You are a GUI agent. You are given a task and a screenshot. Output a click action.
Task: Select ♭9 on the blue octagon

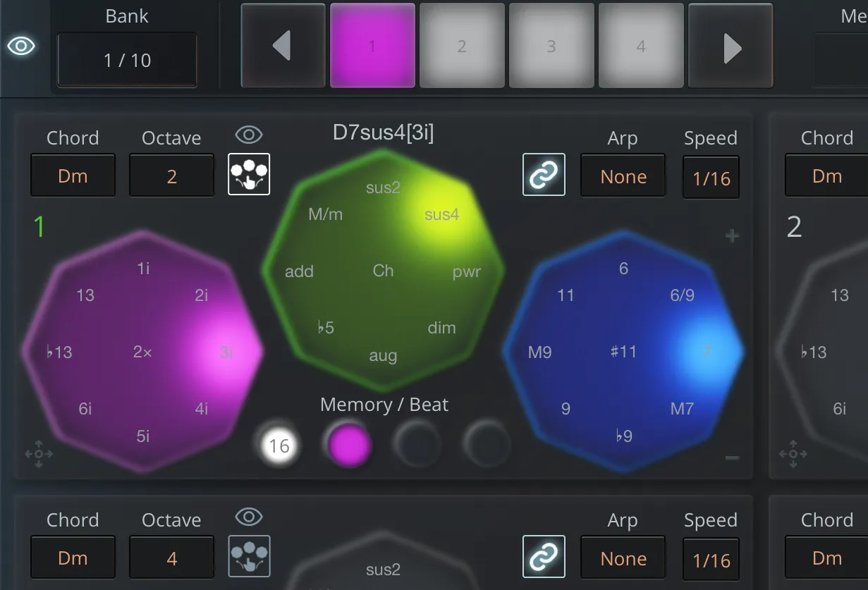coord(623,436)
